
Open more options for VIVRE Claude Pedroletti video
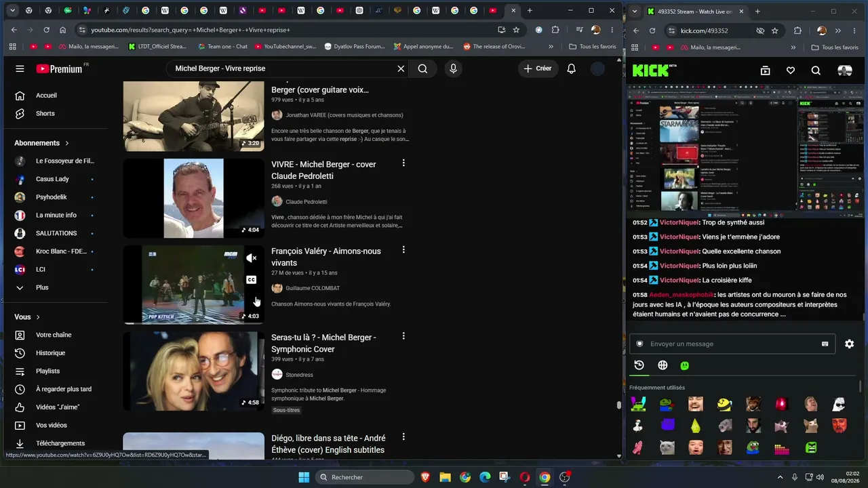403,163
